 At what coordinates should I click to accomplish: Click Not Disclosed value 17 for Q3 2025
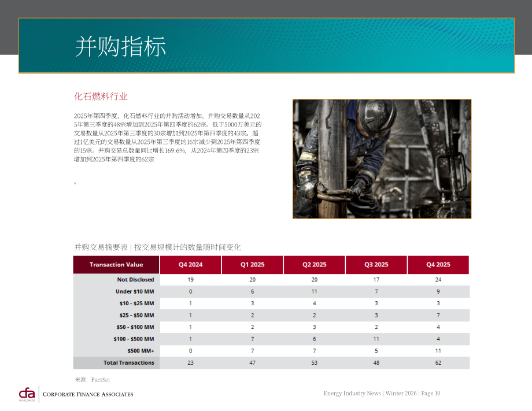(x=376, y=279)
